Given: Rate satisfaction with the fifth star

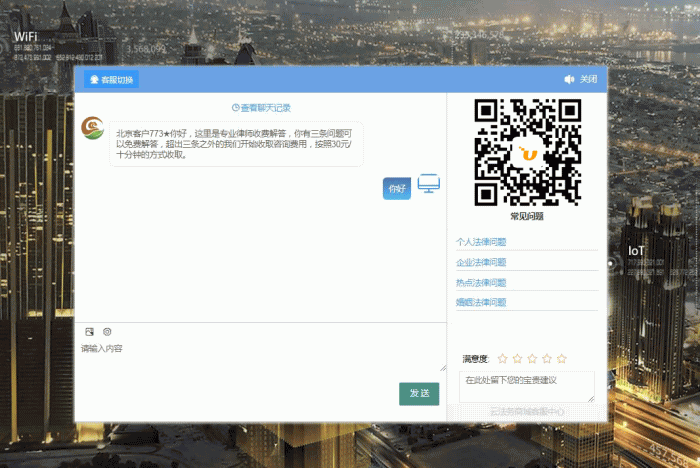Looking at the screenshot, I should [x=562, y=359].
